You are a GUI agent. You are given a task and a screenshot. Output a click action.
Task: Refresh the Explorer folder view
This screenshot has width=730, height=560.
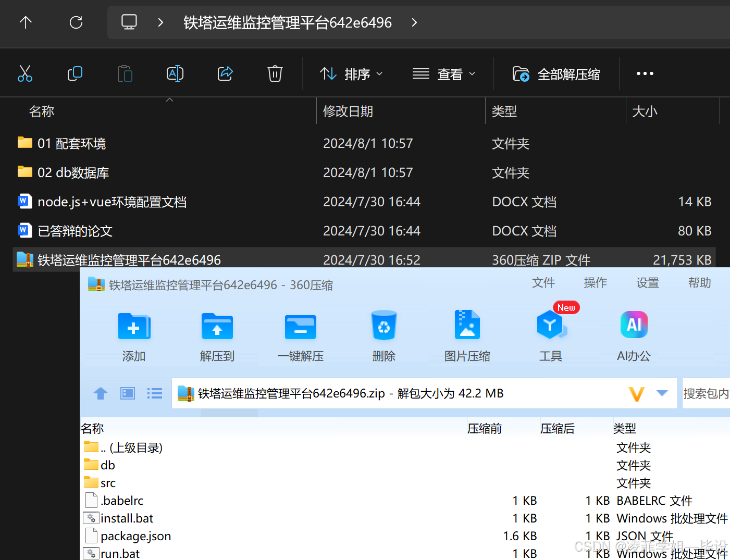click(x=76, y=22)
